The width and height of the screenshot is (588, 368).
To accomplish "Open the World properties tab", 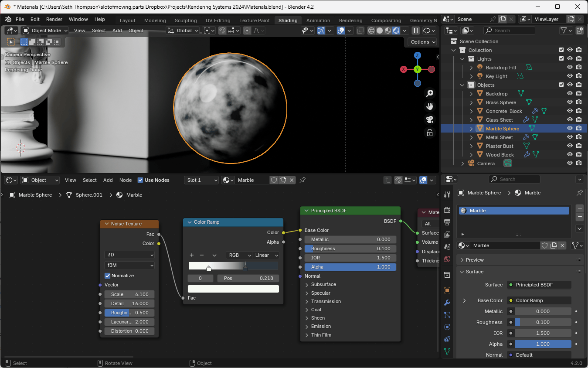I will 447,259.
